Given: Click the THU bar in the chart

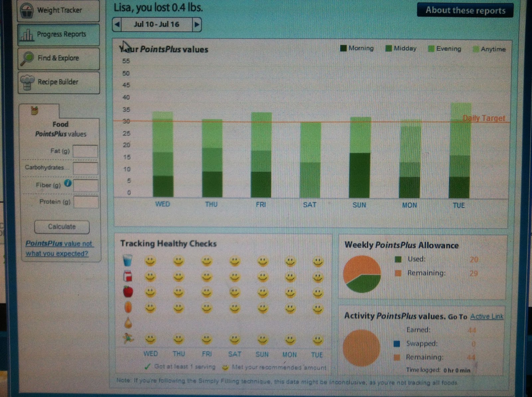Looking at the screenshot, I should pyautogui.click(x=212, y=158).
